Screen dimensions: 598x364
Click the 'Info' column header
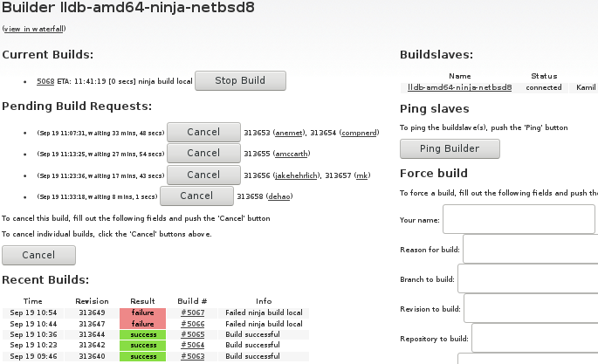click(x=264, y=301)
